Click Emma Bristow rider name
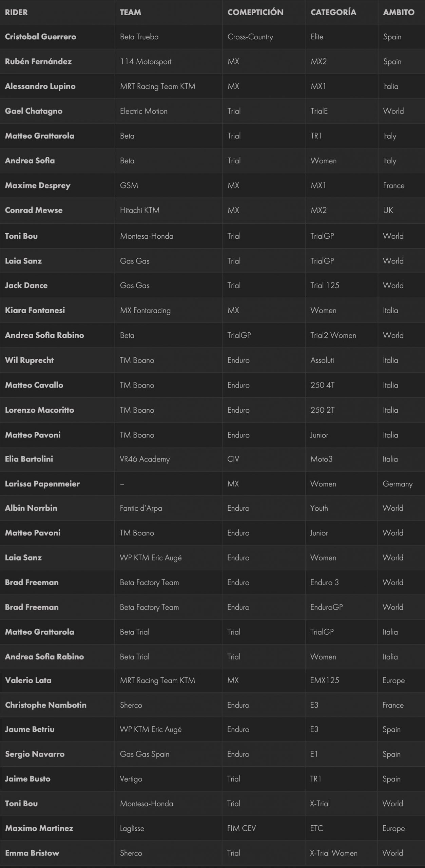The image size is (425, 868). point(32,853)
